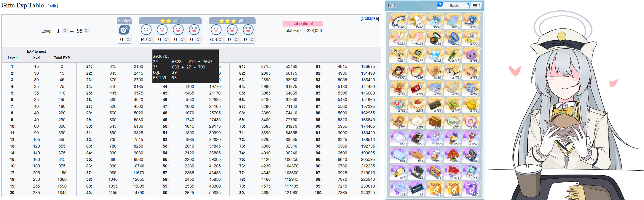Toggle the list sort order button
644x200 pixels.
click(476, 6)
